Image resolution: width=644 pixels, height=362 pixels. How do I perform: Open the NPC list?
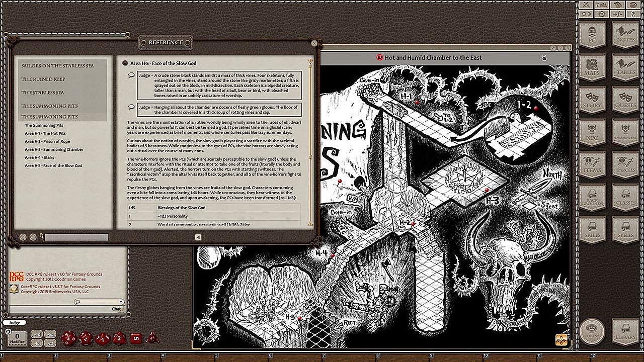coord(592,132)
